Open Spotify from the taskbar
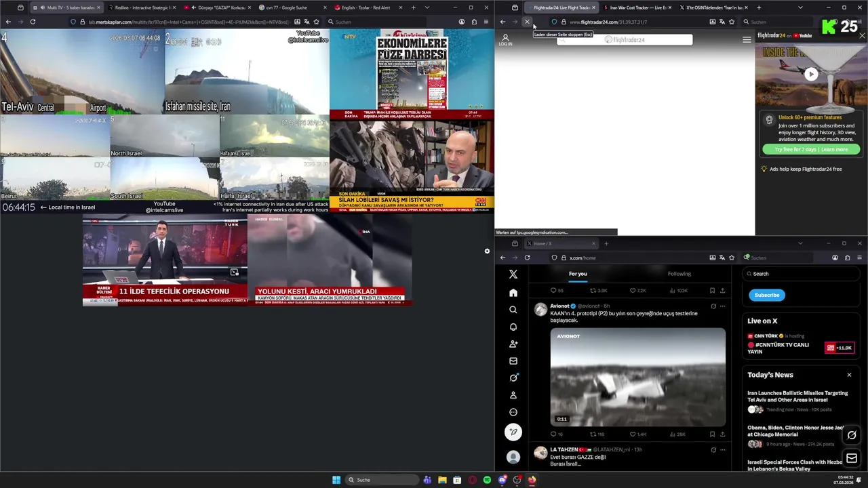 click(487, 480)
